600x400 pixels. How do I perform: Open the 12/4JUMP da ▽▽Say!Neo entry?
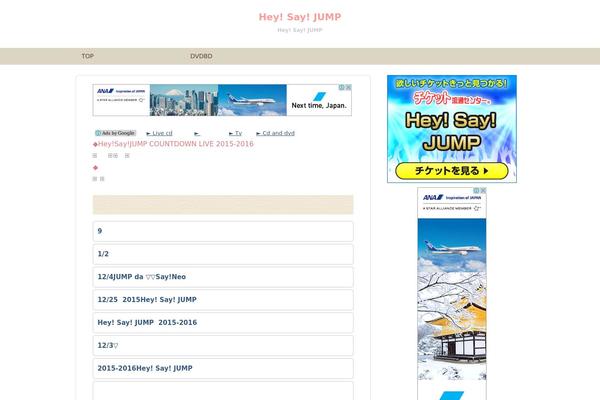click(223, 277)
